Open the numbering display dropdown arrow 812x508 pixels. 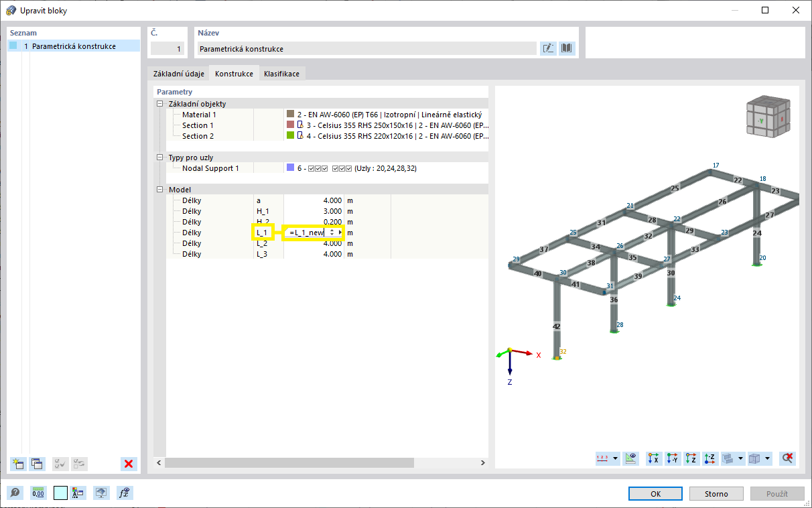click(616, 458)
